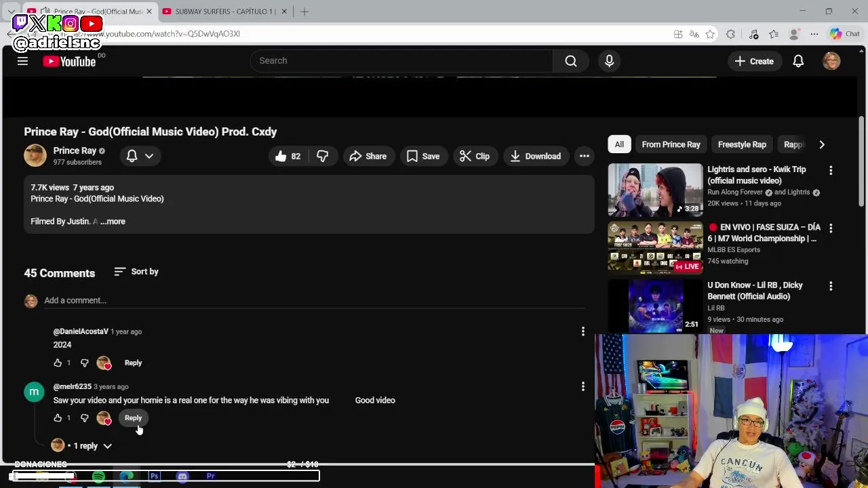The image size is (868, 488).
Task: Open options menu for melr6235 comment
Action: coord(583,386)
